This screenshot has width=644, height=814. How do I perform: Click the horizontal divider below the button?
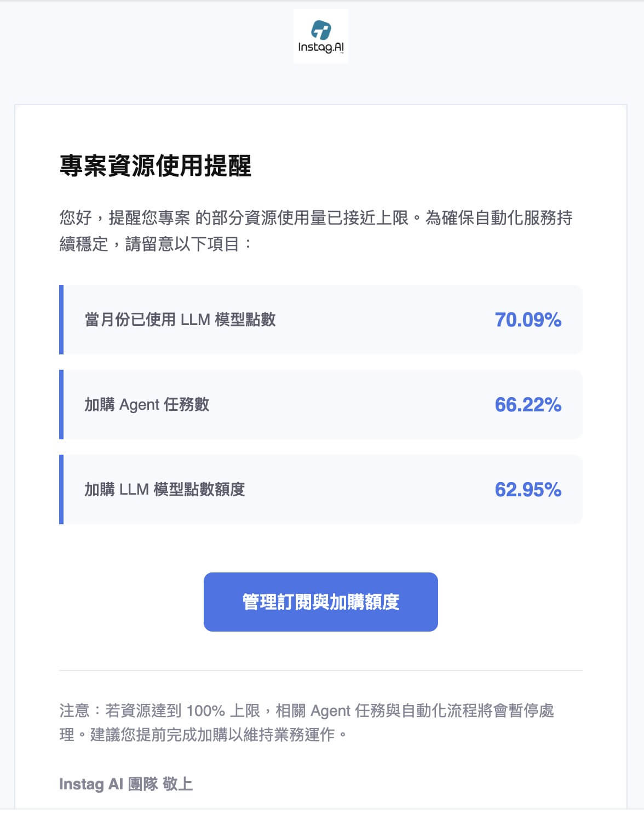pyautogui.click(x=321, y=670)
